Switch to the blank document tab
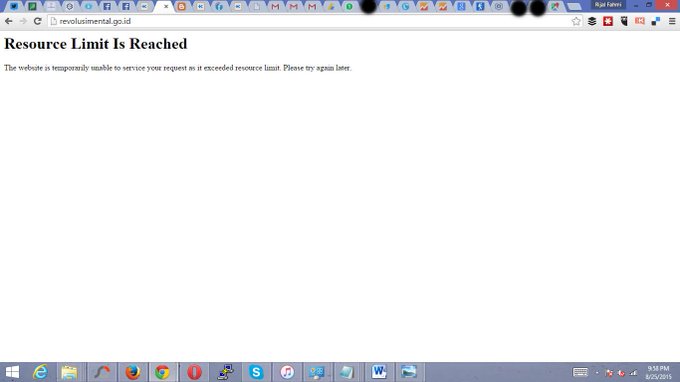 (257, 7)
